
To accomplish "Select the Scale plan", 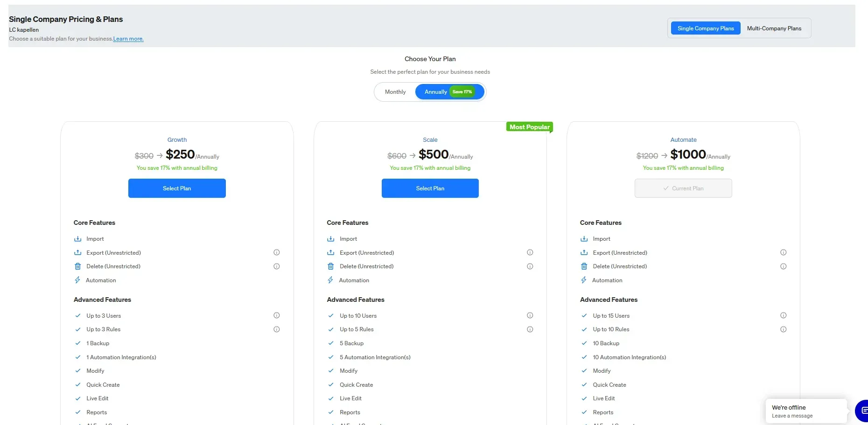I will click(x=430, y=188).
